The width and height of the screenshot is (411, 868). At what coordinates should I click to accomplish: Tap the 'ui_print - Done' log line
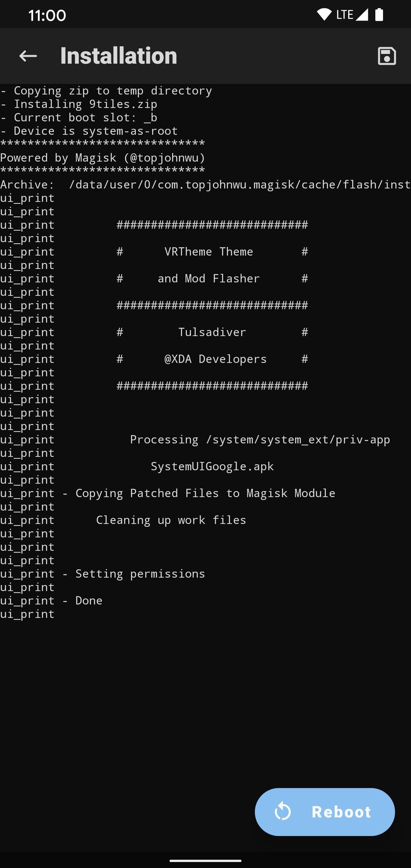(51, 601)
